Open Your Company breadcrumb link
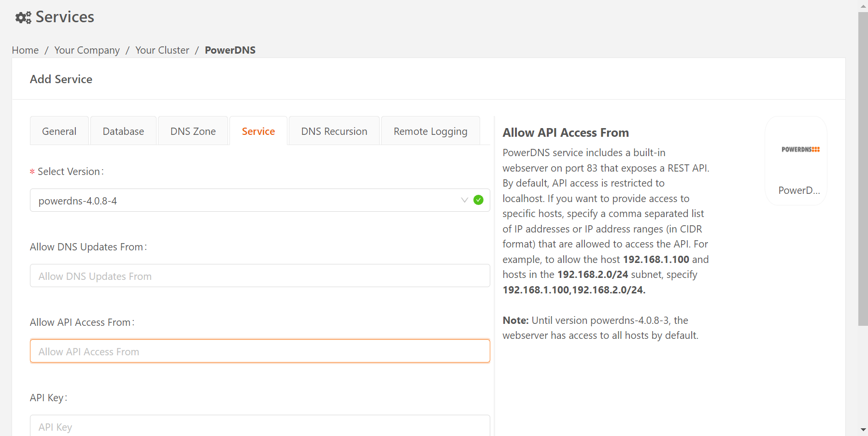The width and height of the screenshot is (868, 436). click(x=87, y=50)
